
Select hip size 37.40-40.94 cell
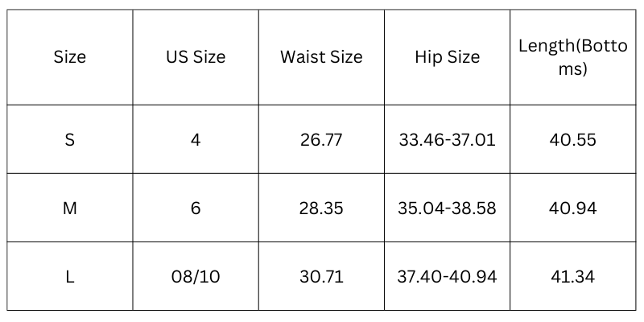(447, 276)
